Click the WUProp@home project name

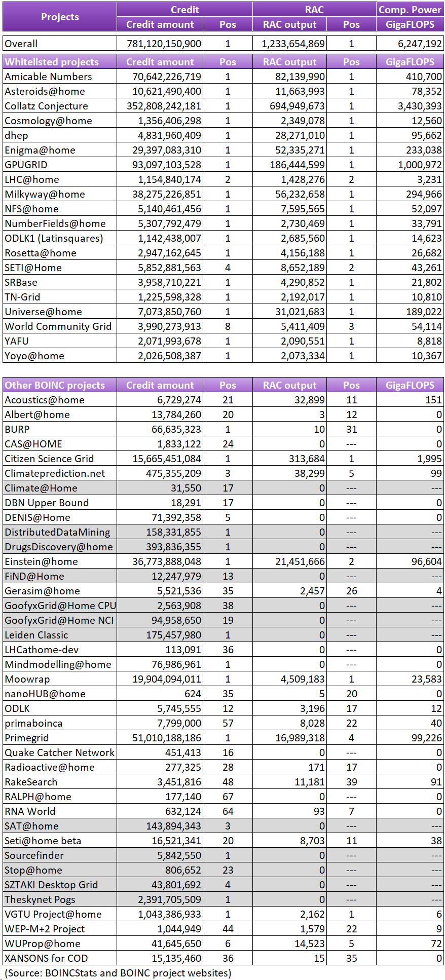43,944
